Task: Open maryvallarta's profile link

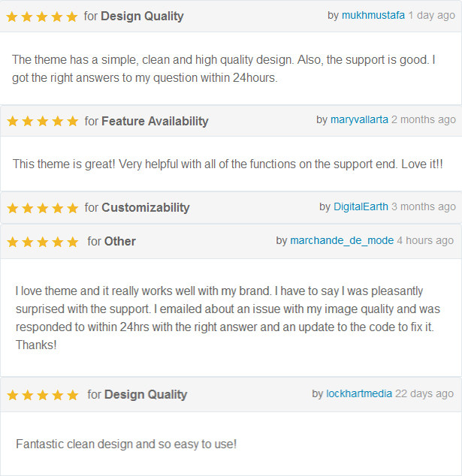Action: [359, 119]
